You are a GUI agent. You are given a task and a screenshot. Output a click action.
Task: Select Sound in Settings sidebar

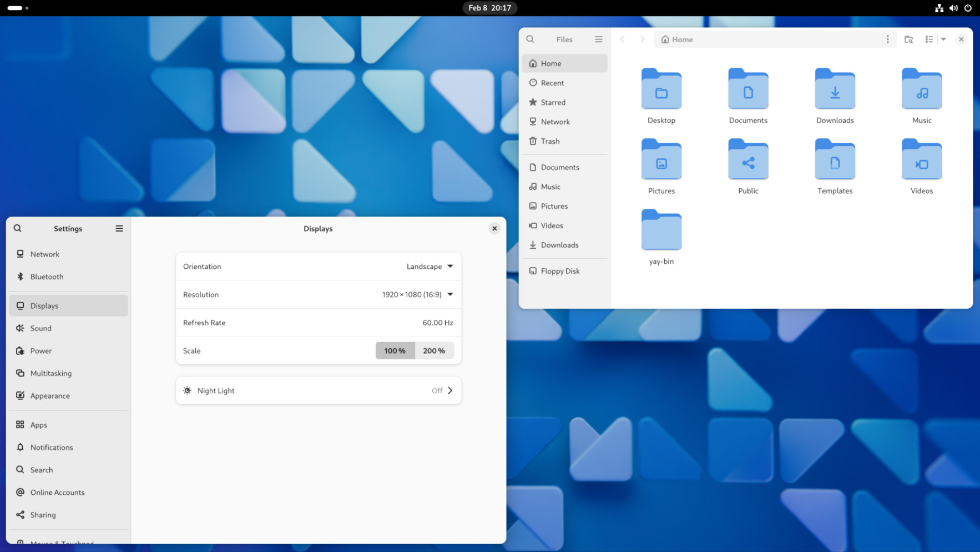click(41, 328)
